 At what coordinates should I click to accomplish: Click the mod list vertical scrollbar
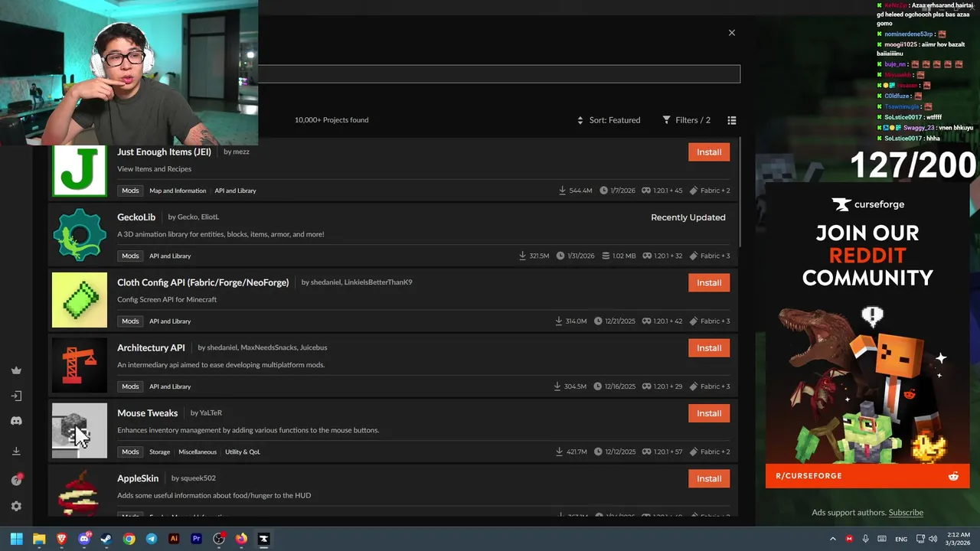(x=740, y=193)
